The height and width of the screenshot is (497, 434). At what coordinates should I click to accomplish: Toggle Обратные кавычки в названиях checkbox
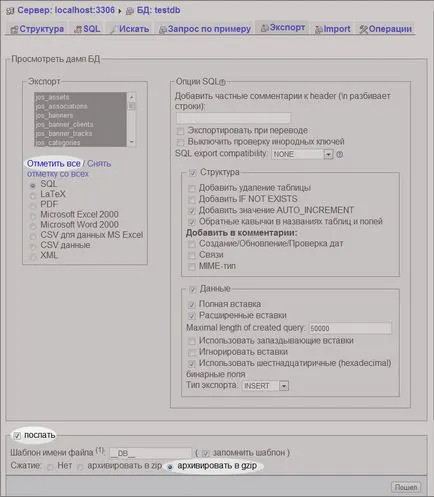[x=192, y=222]
